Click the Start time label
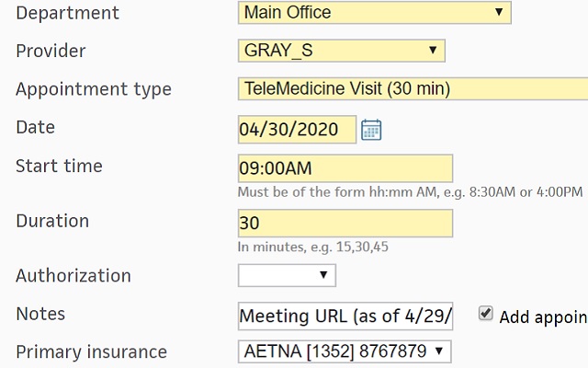The height and width of the screenshot is (368, 588). (59, 167)
